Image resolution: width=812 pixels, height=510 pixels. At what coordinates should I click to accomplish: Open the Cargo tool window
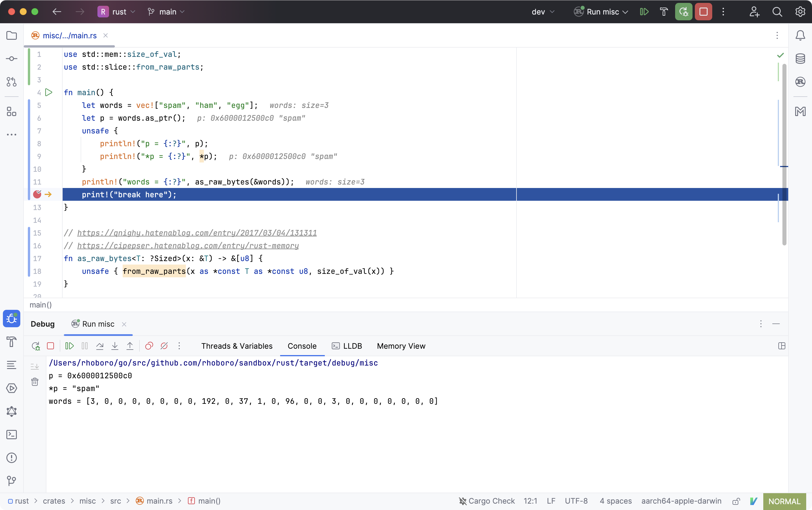point(800,82)
